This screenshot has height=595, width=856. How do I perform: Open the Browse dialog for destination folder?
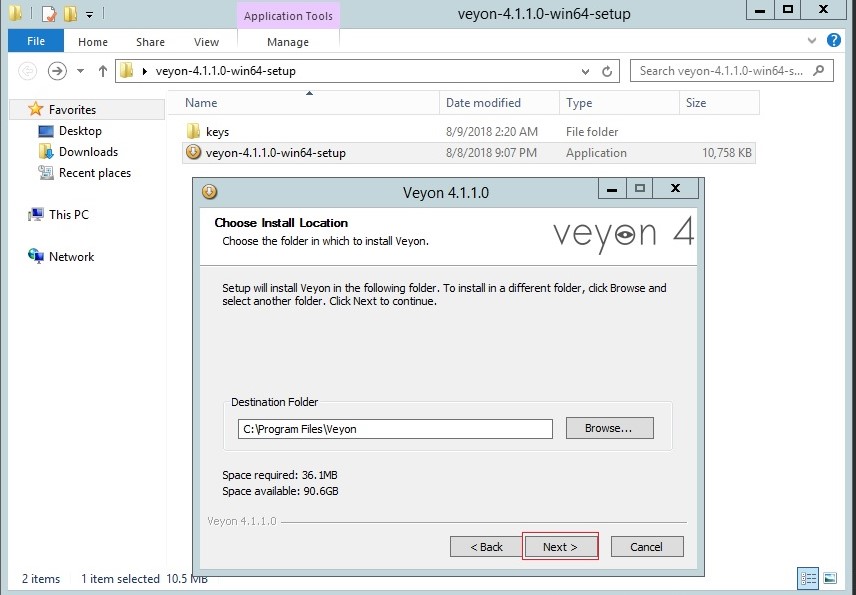click(x=609, y=428)
